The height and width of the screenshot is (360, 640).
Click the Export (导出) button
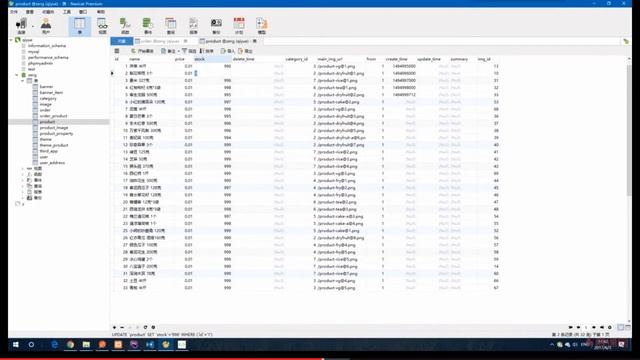tap(245, 51)
